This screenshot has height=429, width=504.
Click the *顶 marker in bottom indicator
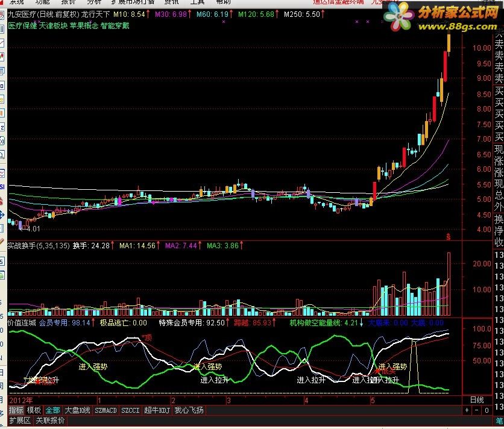click(146, 338)
